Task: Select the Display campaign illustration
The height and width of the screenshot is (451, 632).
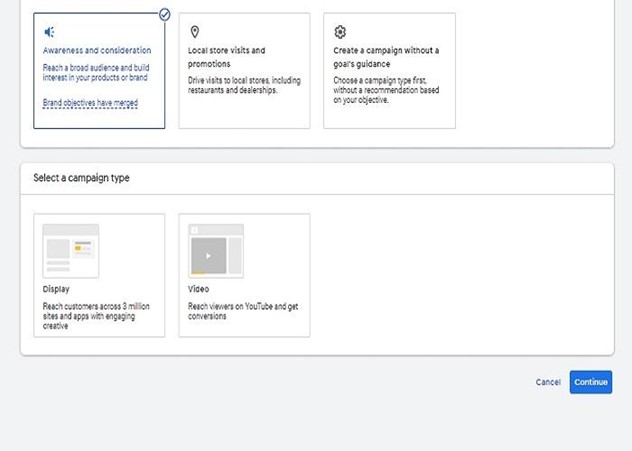Action: (x=71, y=250)
